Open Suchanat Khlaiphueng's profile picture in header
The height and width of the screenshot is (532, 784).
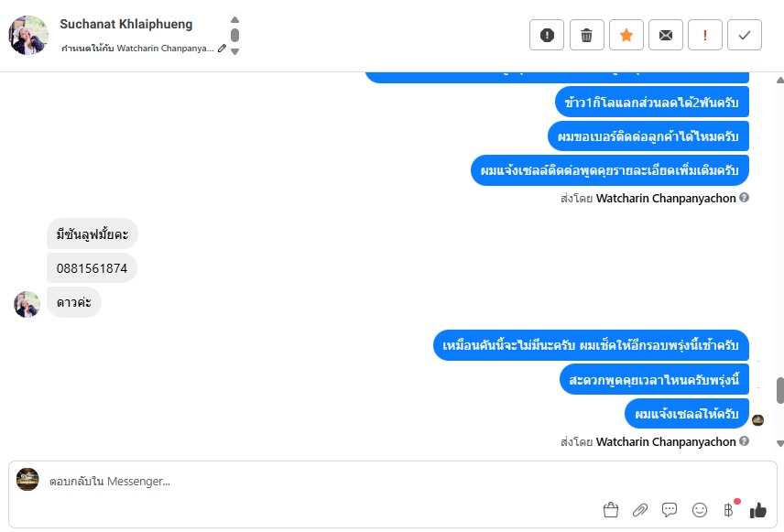point(28,35)
